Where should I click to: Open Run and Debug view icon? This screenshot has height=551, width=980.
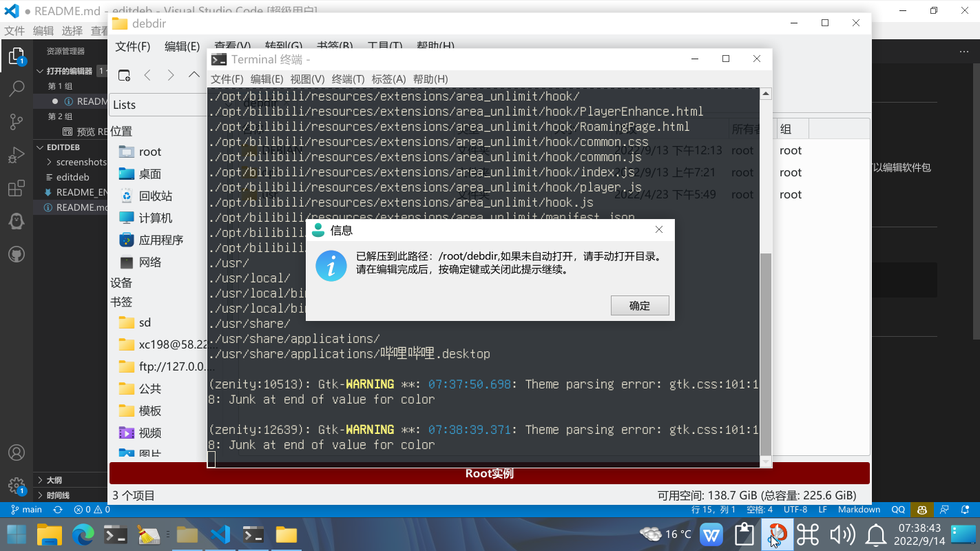[17, 155]
